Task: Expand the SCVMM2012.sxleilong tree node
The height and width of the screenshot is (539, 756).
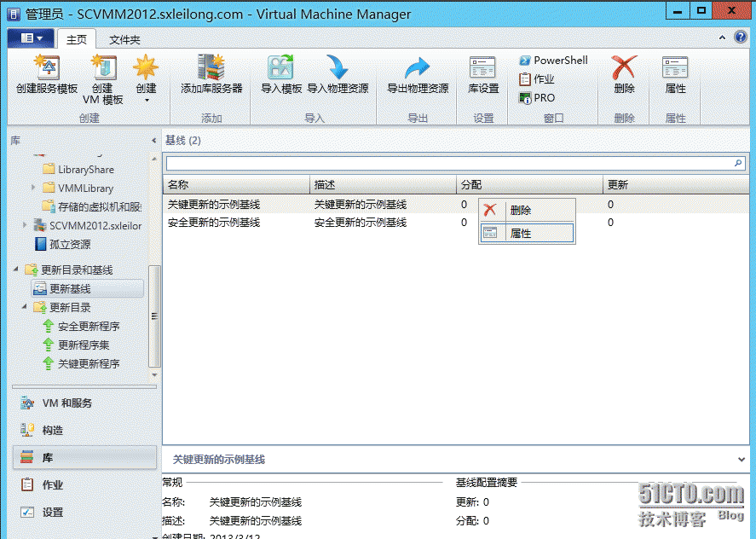Action: [x=24, y=225]
